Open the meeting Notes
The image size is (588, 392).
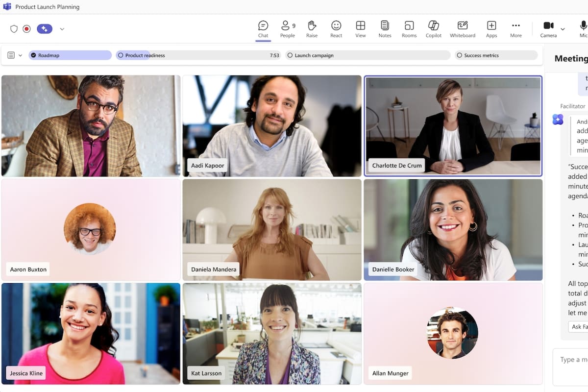pyautogui.click(x=385, y=29)
